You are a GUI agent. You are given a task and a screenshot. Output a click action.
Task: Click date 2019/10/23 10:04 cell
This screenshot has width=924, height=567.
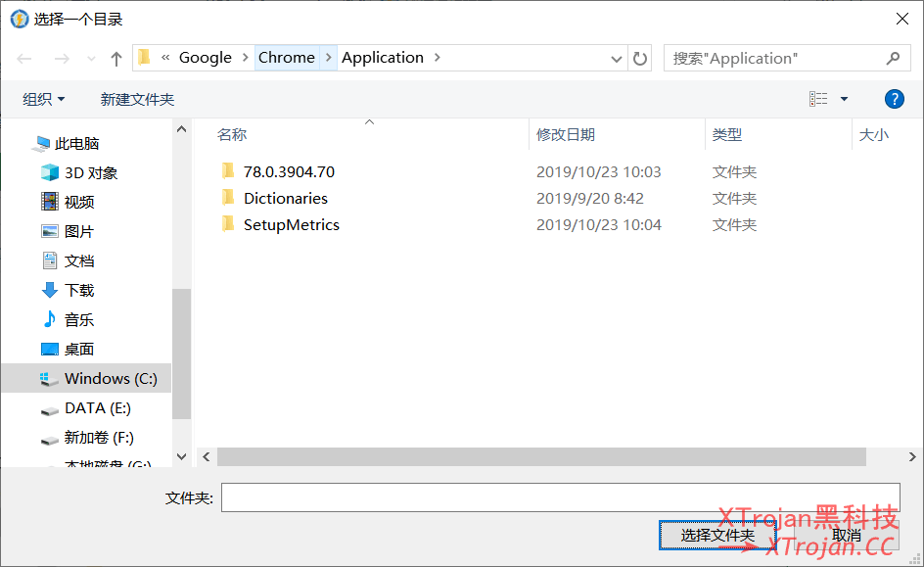click(x=599, y=224)
